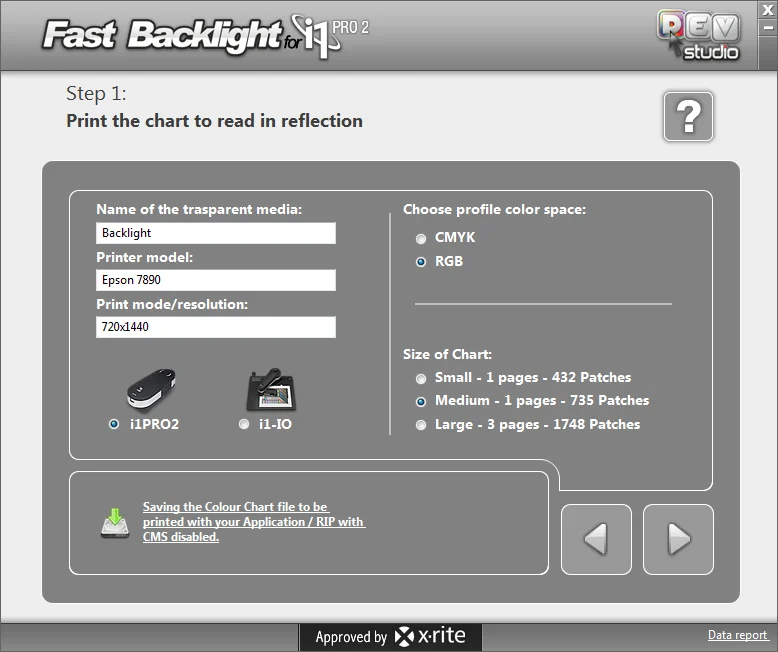Select the i1PRO2 instrument radio button

point(114,424)
